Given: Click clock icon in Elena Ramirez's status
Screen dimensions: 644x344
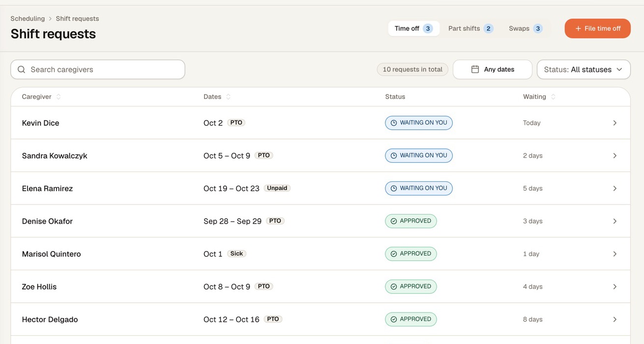Looking at the screenshot, I should (394, 188).
